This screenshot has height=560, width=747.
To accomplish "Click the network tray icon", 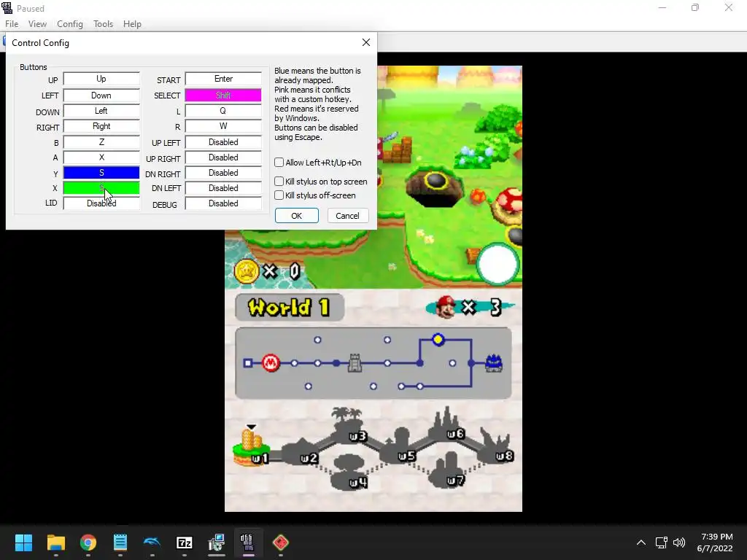I will pyautogui.click(x=661, y=542).
